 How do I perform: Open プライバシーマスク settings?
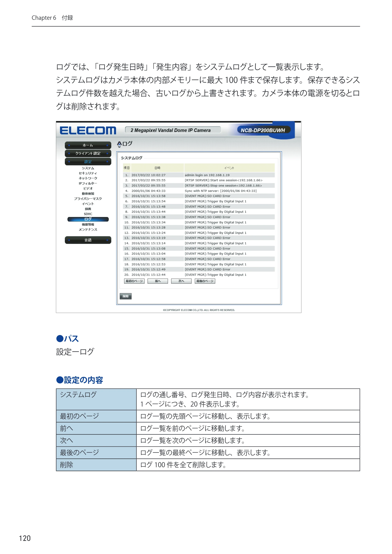[x=88, y=199]
